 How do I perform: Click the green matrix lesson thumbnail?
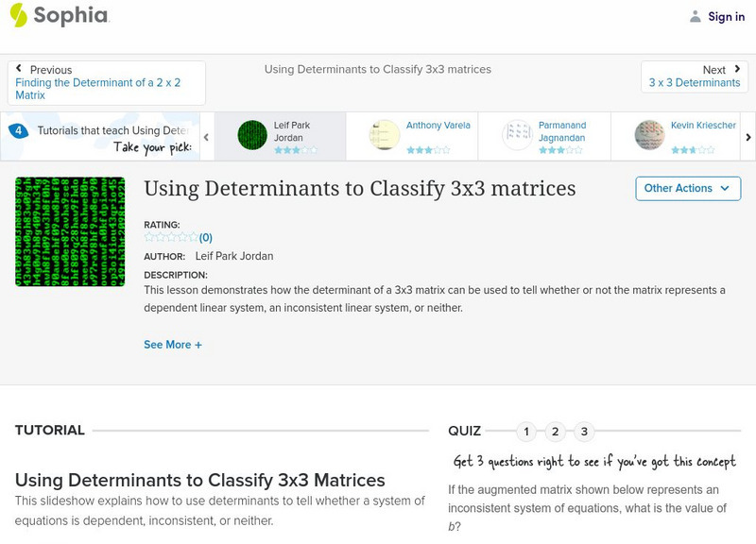tap(70, 231)
